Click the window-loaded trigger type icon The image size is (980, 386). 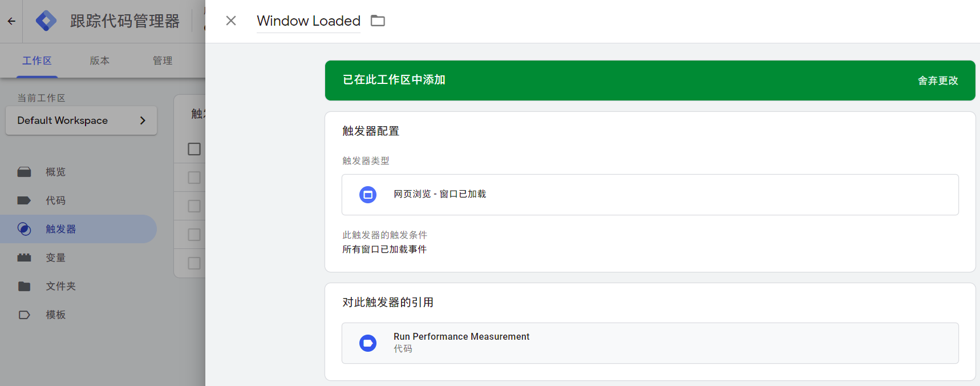[x=368, y=195]
